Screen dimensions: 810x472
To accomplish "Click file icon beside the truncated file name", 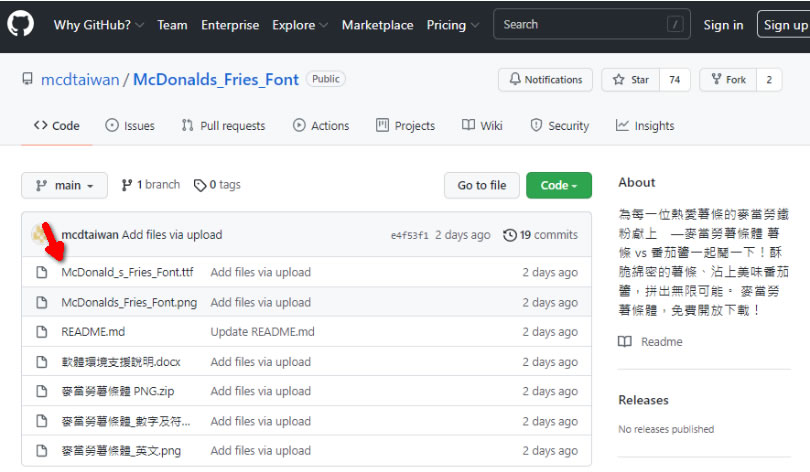I will tap(42, 421).
